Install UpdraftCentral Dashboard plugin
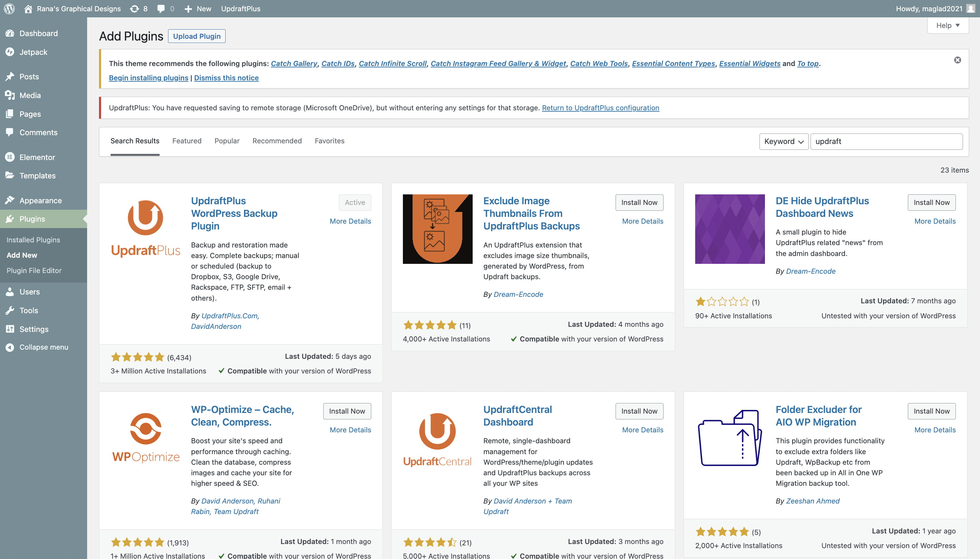Image resolution: width=980 pixels, height=559 pixels. pos(639,411)
